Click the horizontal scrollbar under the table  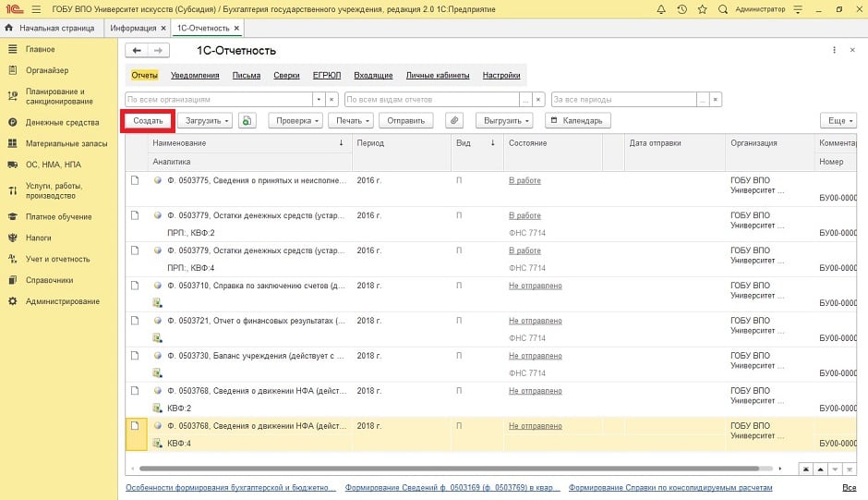443,469
